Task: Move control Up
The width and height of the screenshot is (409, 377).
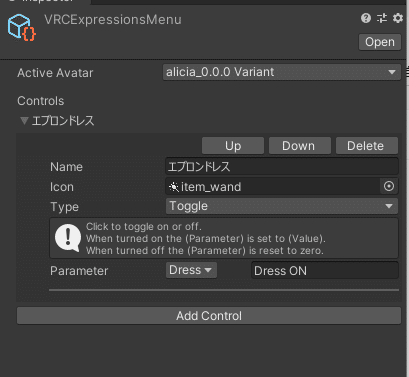Action: click(x=233, y=146)
